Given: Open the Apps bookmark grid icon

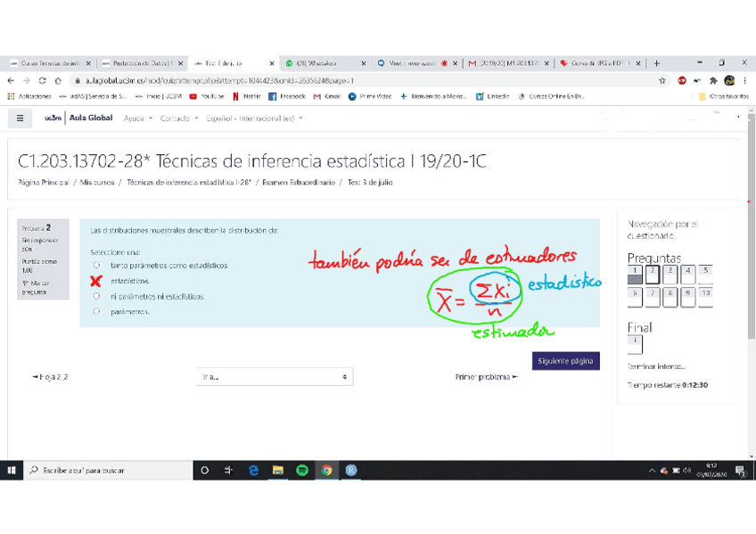Looking at the screenshot, I should click(11, 96).
